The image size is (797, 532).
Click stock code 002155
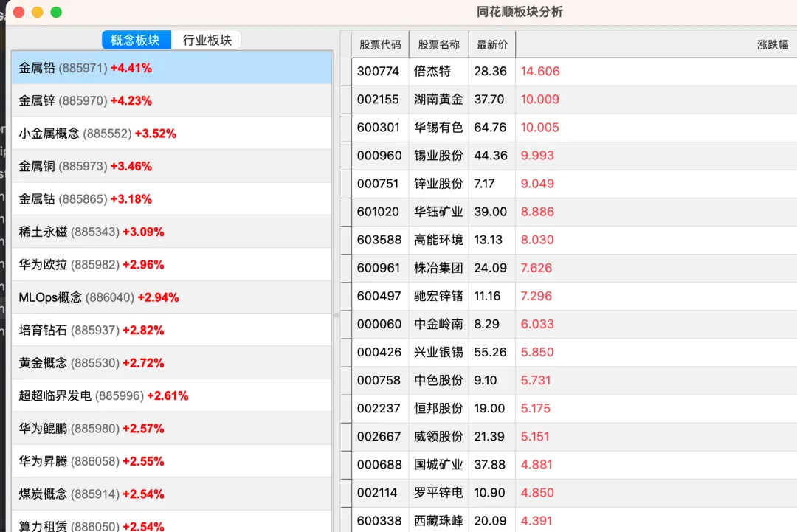378,99
